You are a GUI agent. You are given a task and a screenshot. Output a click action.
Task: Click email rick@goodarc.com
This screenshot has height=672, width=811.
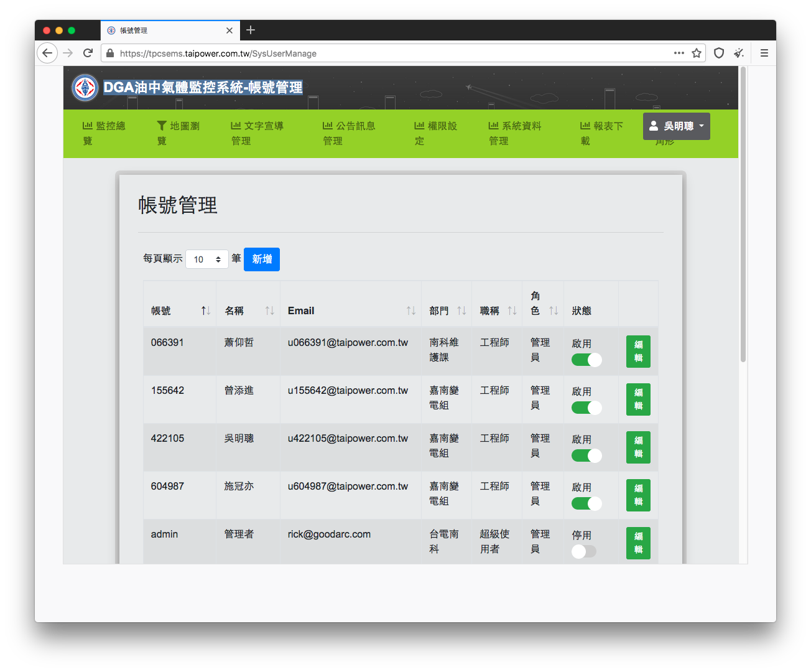click(329, 534)
